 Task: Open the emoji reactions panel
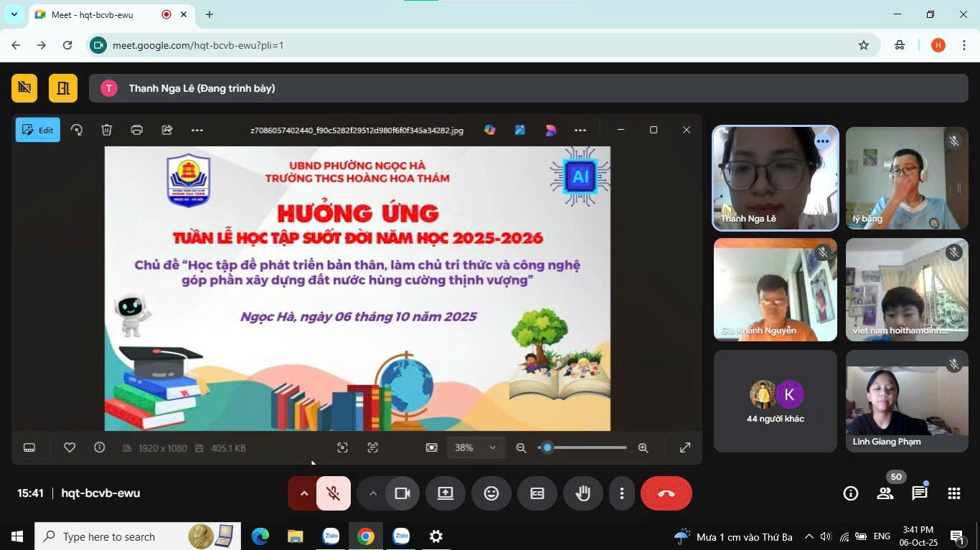[x=491, y=493]
